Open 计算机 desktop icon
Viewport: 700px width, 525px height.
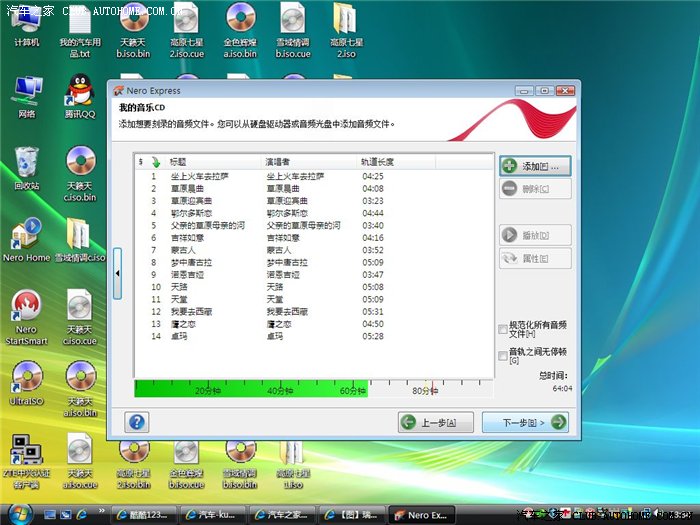point(26,25)
